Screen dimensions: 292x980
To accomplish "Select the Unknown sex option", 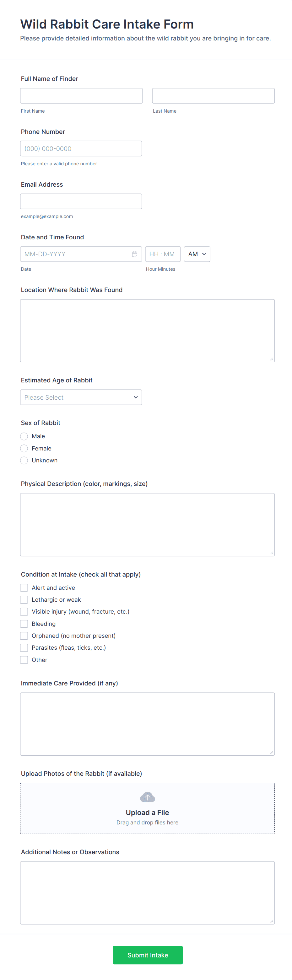I will point(24,460).
